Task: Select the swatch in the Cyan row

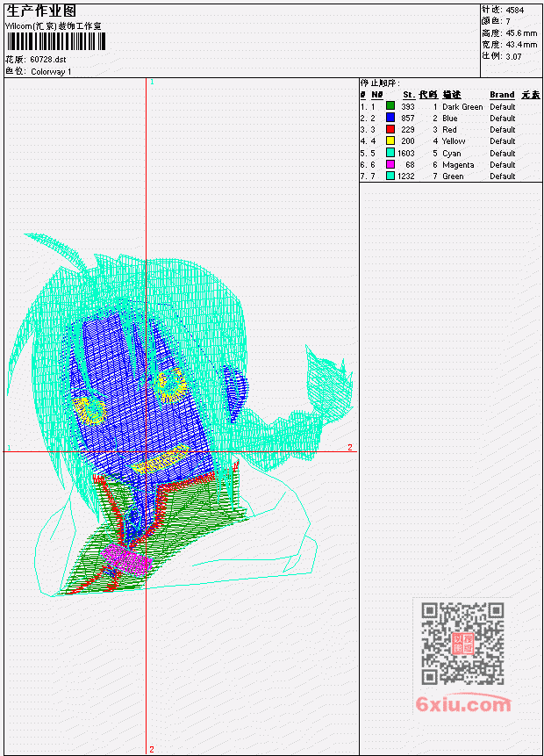Action: 390,153
